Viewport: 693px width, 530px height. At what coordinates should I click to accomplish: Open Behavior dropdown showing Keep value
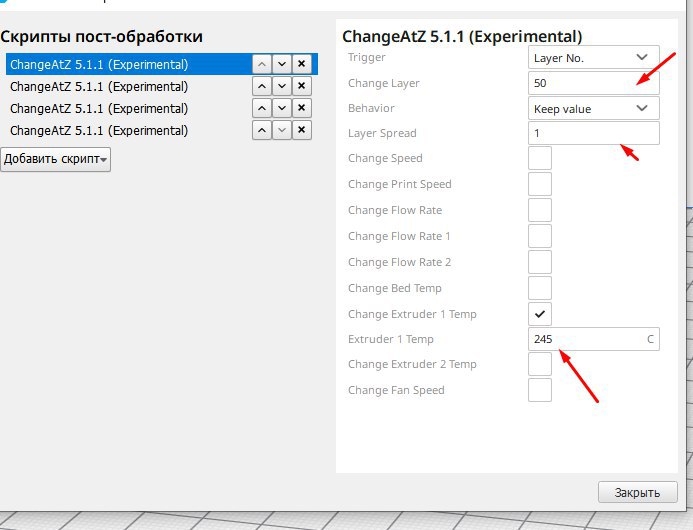594,108
